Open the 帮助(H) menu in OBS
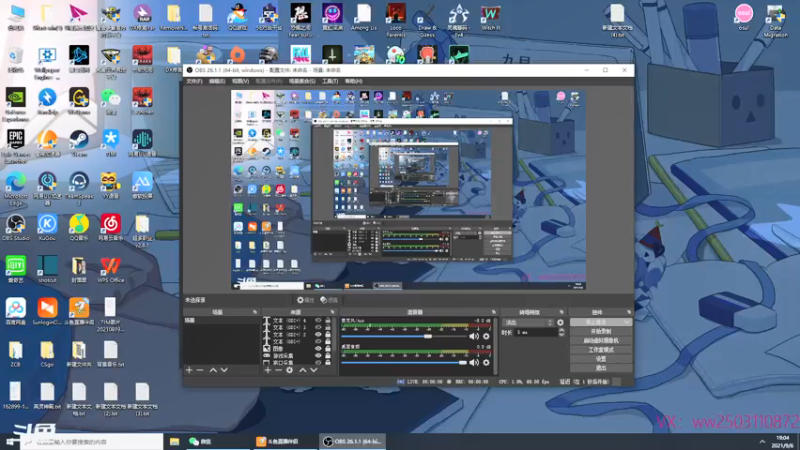Screen dimensions: 800x450 [x=354, y=81]
